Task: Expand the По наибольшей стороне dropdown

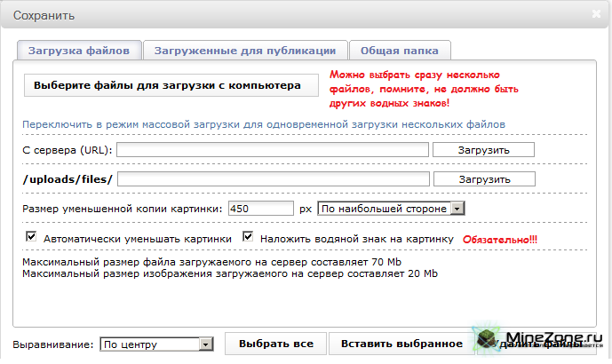Action: pyautogui.click(x=392, y=209)
